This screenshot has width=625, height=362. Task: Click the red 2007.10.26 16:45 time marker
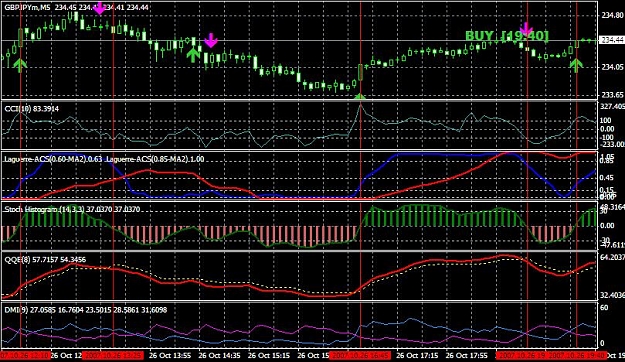[360, 355]
